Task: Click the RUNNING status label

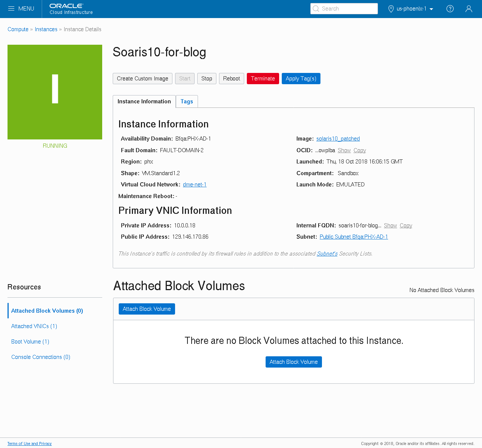Action: (55, 146)
